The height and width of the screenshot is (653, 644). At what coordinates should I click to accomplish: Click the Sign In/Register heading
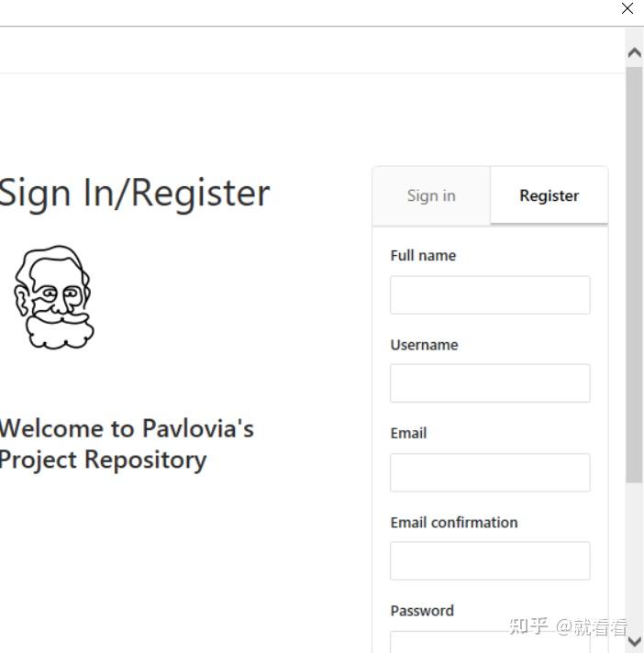click(134, 193)
